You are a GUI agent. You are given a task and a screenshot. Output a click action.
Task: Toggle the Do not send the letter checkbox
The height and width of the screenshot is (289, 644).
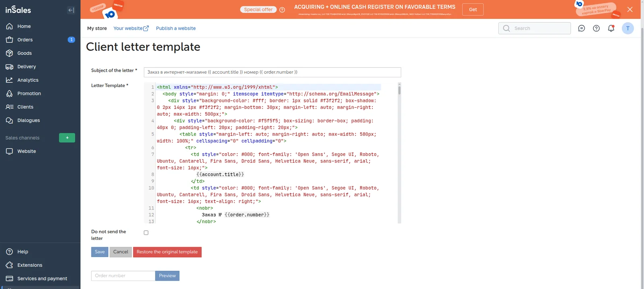[x=146, y=233]
